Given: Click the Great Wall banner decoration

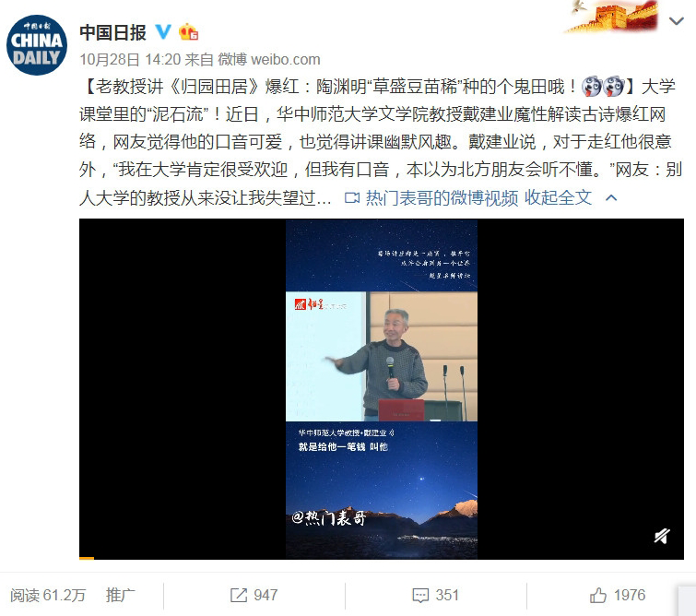Looking at the screenshot, I should [x=614, y=17].
